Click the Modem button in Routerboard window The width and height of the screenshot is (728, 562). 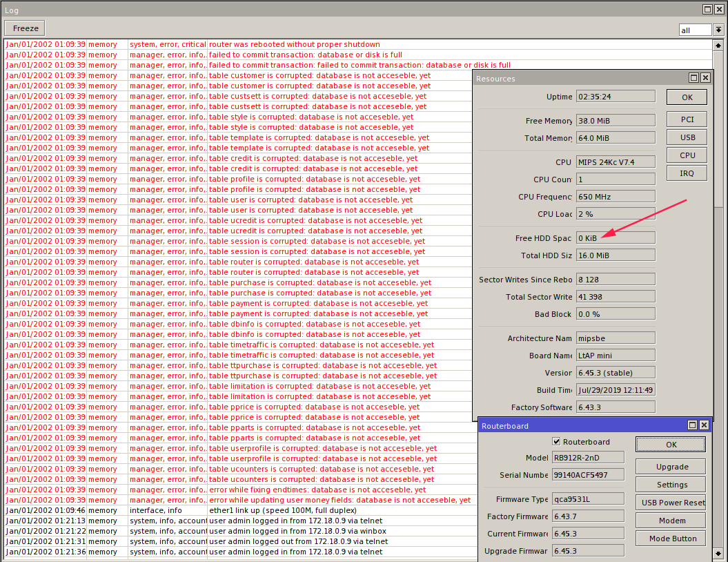tap(671, 521)
